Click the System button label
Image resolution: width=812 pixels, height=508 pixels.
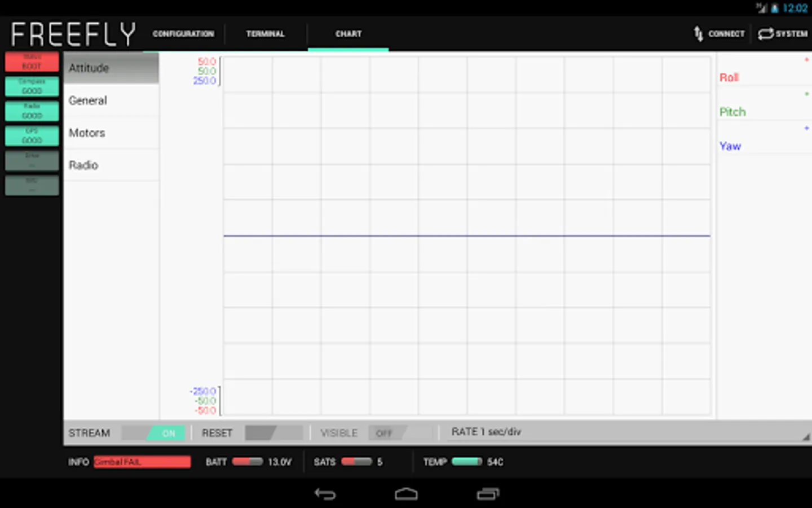[x=792, y=34]
